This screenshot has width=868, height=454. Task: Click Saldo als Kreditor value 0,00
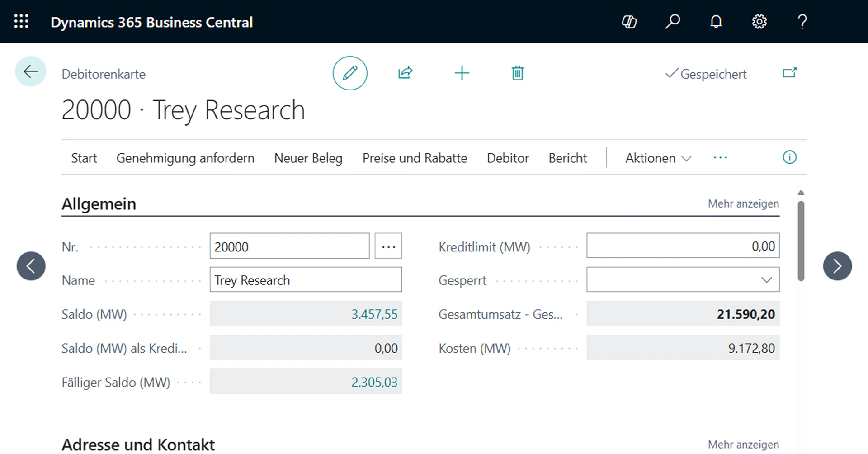click(x=386, y=348)
